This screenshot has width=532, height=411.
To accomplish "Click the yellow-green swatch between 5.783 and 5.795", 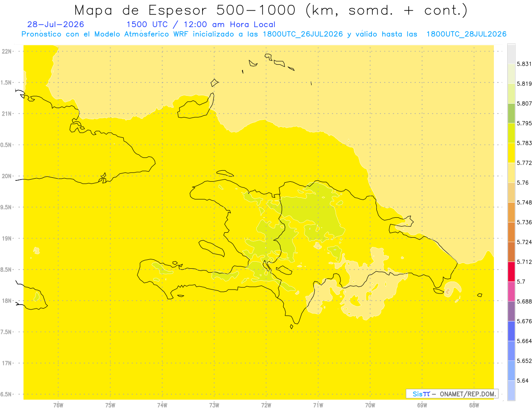I will click(511, 133).
